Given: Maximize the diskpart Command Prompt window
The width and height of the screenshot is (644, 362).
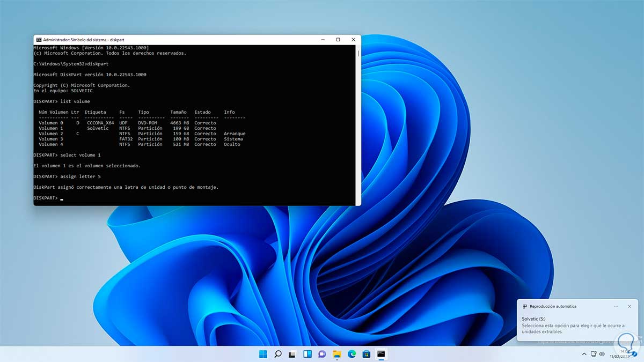Looking at the screenshot, I should point(338,40).
